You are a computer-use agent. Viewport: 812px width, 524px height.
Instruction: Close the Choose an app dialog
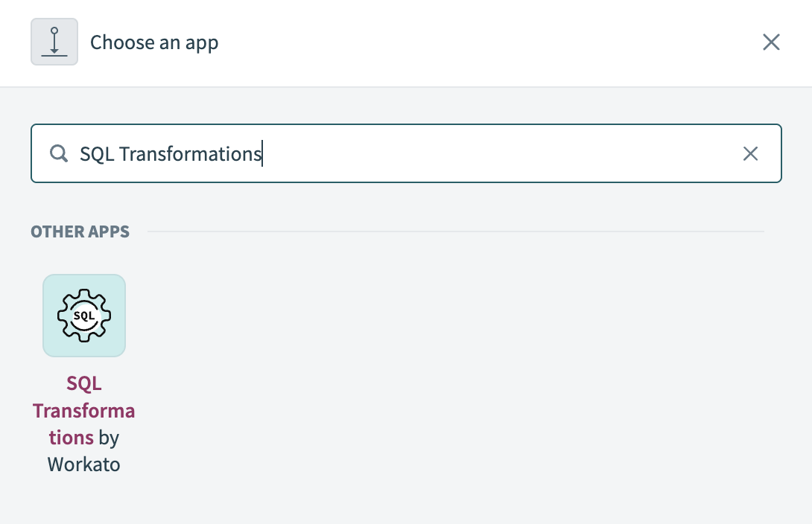[771, 42]
